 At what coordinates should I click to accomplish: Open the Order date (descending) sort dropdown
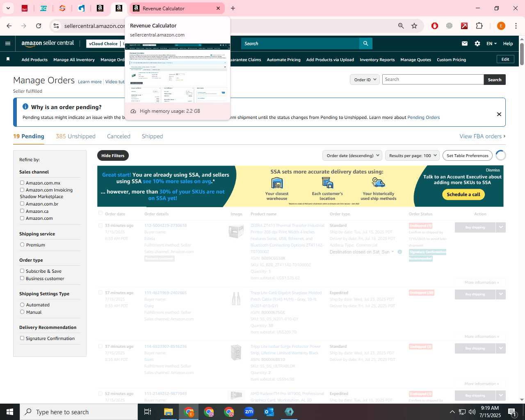click(x=352, y=155)
